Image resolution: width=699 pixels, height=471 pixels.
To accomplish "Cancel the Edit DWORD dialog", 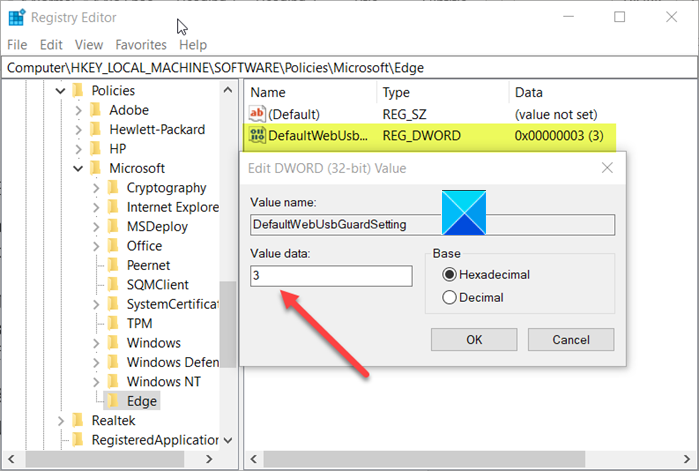I will tap(571, 340).
